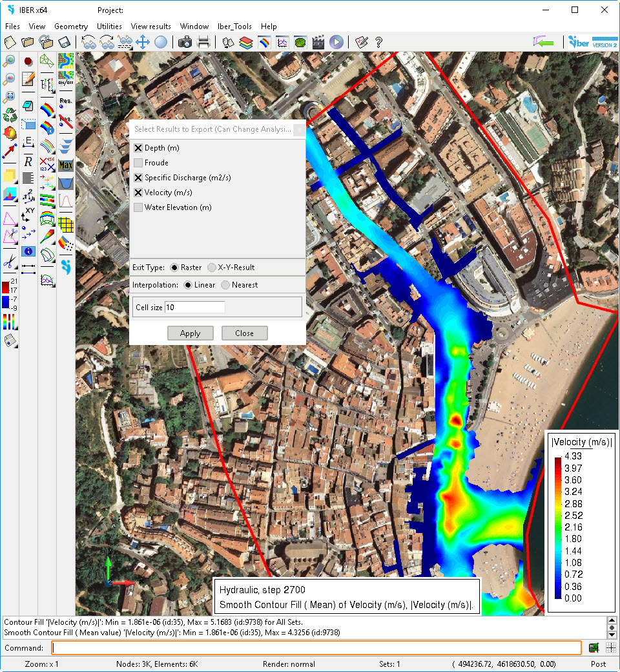
Task: Enable the Water Elevation (m) checkbox
Action: point(138,207)
